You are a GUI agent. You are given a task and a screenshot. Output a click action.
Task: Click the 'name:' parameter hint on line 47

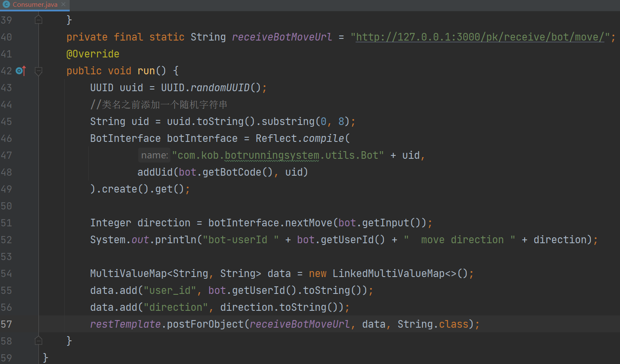pyautogui.click(x=154, y=155)
